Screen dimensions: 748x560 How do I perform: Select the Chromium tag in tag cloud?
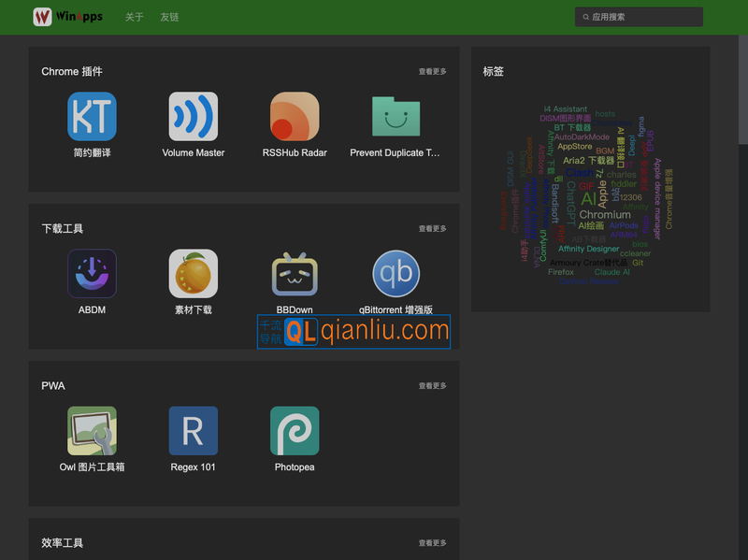pos(605,214)
